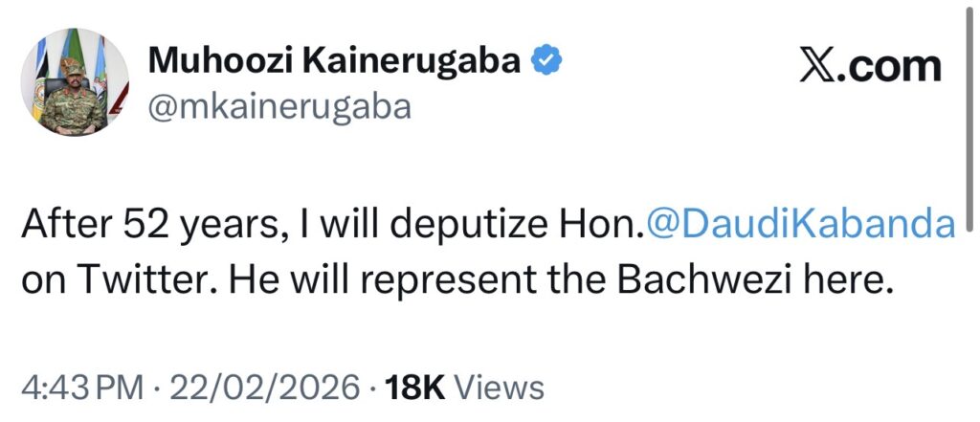Open the @mkainerugaba handle link
Viewport: 980px width, 422px height.
click(x=278, y=106)
